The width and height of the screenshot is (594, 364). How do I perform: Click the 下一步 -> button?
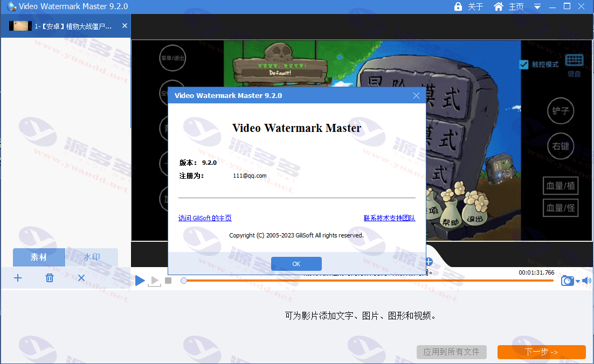(x=542, y=352)
